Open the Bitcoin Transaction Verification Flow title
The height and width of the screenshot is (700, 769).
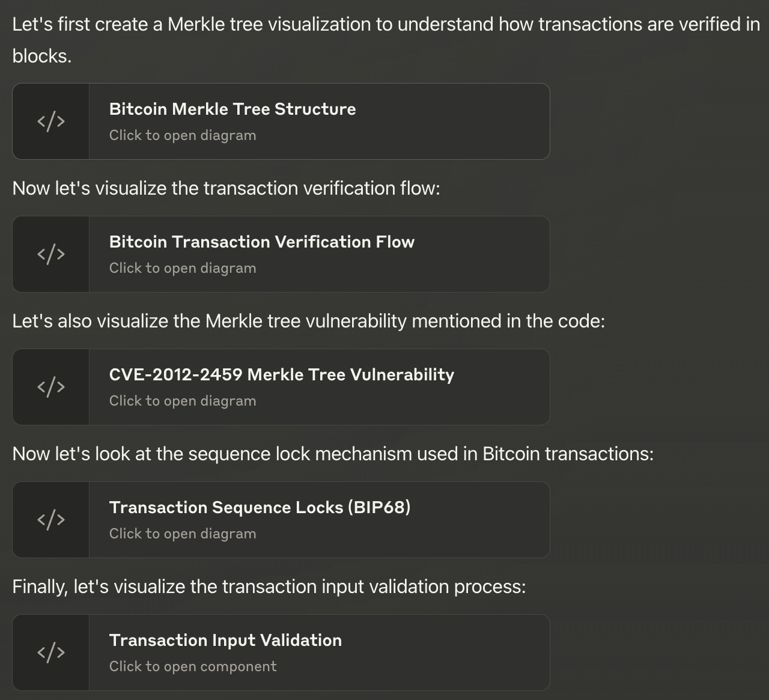(x=262, y=242)
